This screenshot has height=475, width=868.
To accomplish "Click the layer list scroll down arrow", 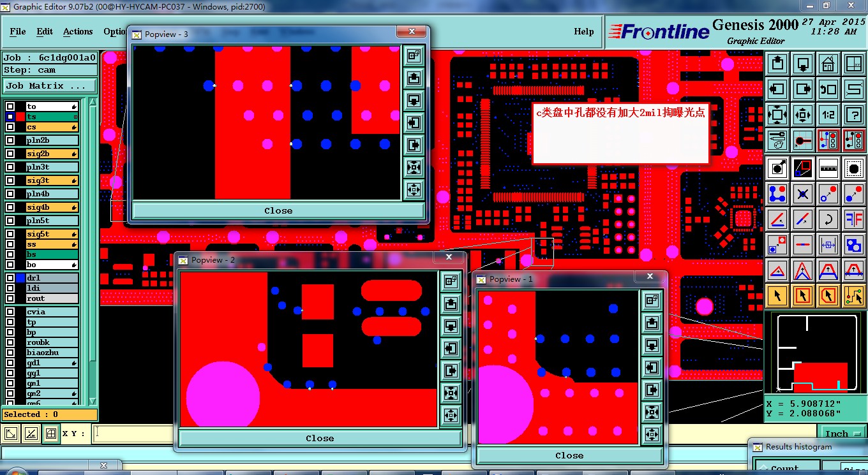I will tap(93, 401).
